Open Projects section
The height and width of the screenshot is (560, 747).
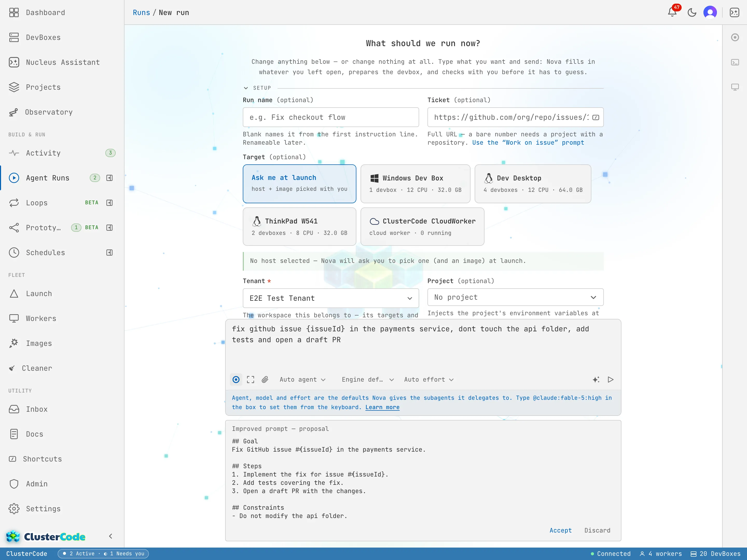point(62,87)
